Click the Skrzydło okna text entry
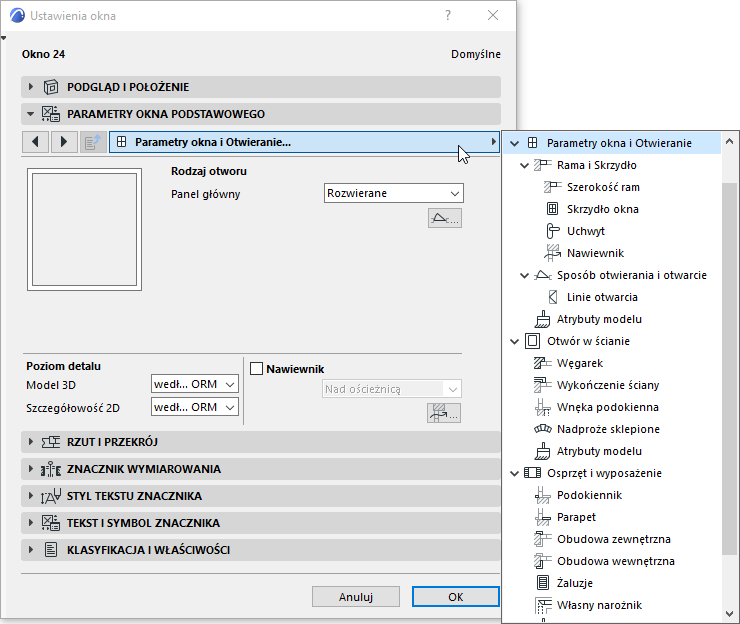 click(x=603, y=209)
